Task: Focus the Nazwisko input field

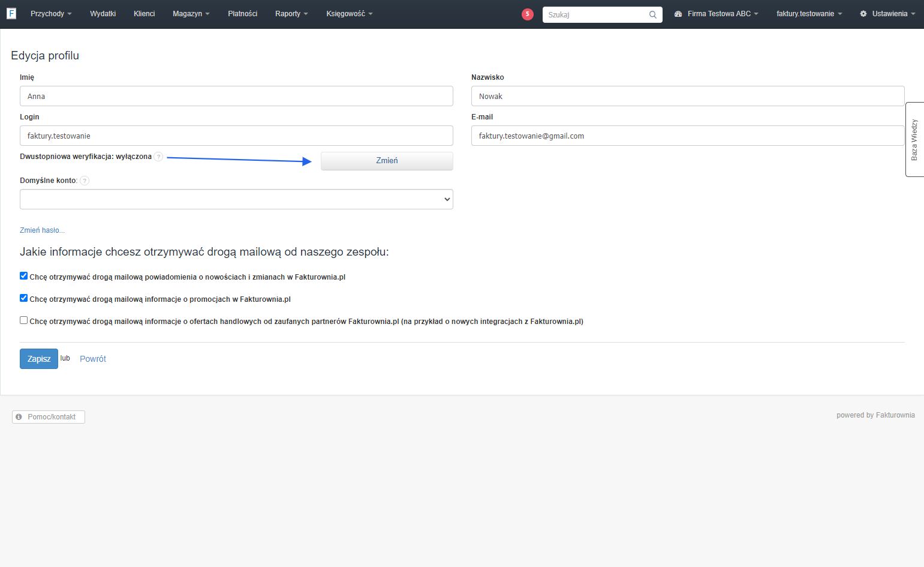Action: [688, 96]
